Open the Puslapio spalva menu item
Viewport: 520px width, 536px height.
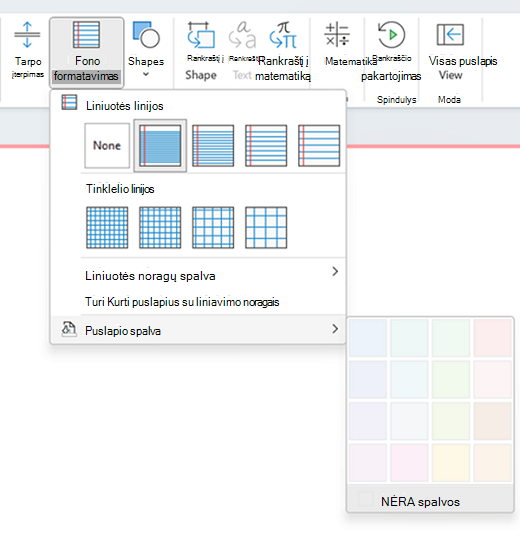tap(198, 330)
